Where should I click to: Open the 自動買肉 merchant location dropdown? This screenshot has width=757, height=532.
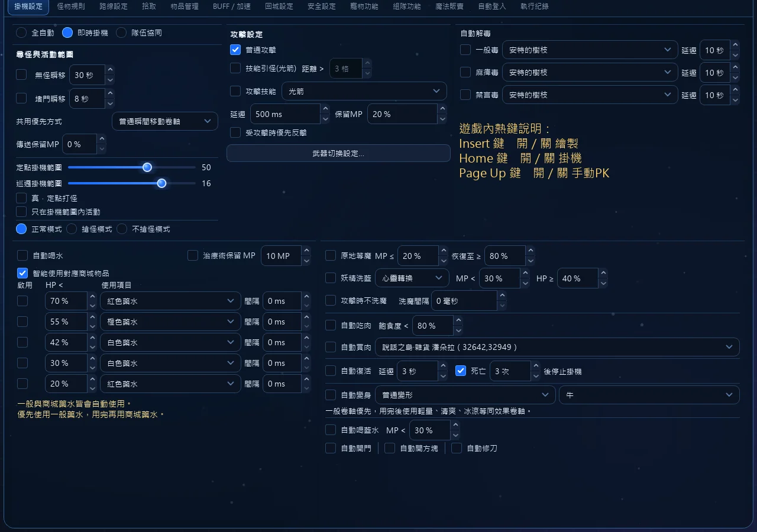(557, 348)
